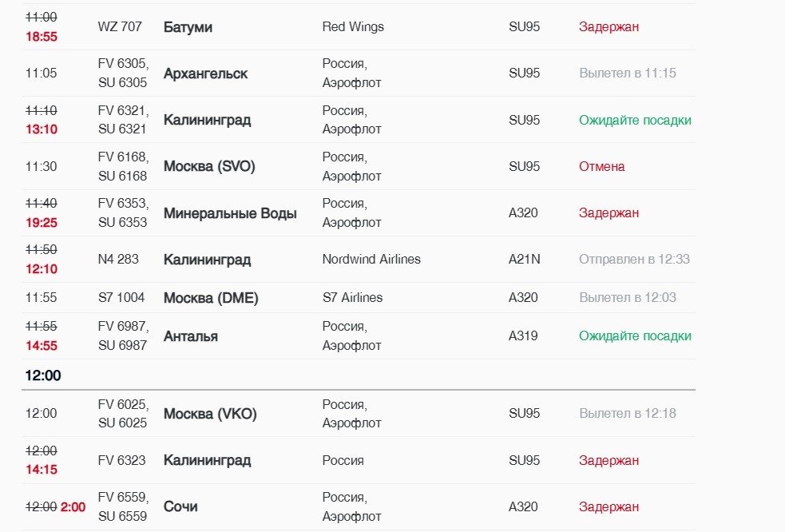Viewport: 785px width, 532px height.
Task: Click Калининград flight FV 6321 destination
Action: (207, 121)
